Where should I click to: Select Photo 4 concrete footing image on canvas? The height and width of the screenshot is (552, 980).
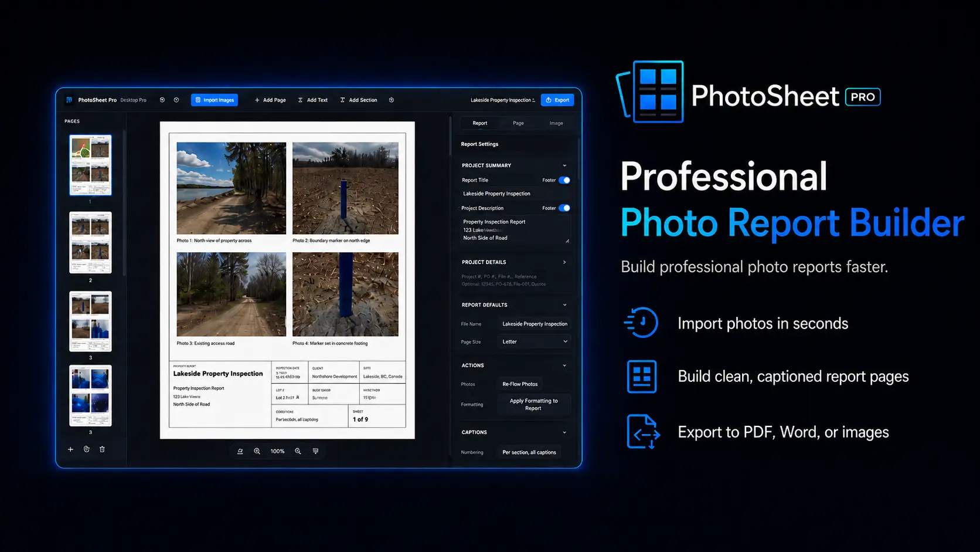pyautogui.click(x=345, y=294)
